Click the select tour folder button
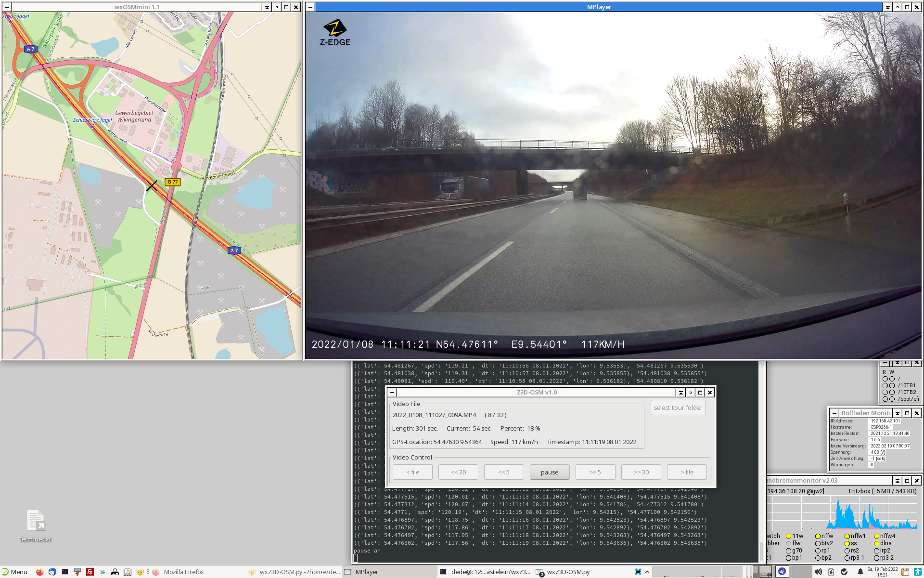Screen dimensions: 924x578 coord(678,407)
